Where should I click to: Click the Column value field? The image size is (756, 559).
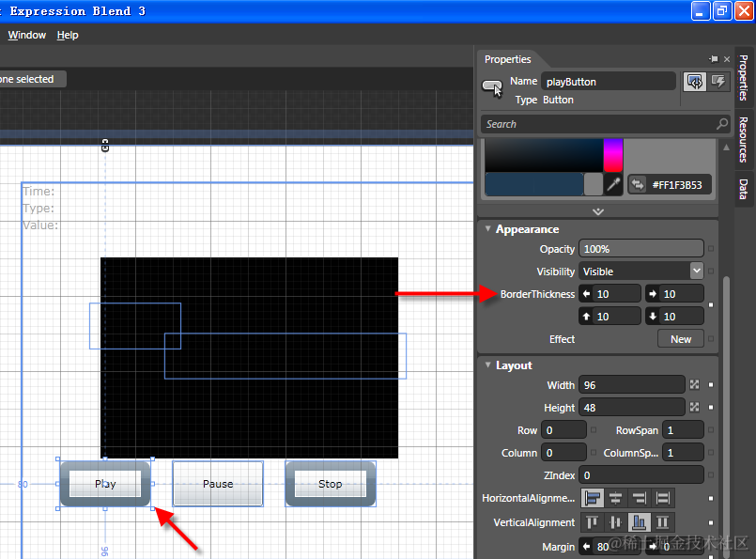[x=563, y=453]
